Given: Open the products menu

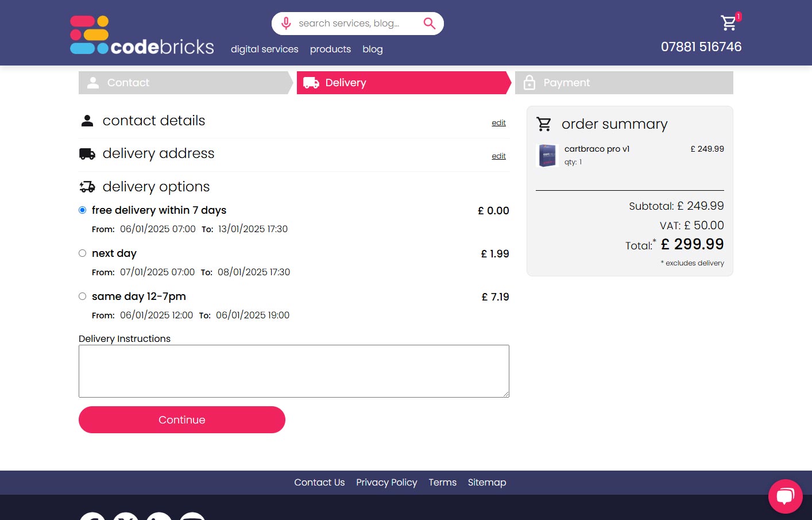Looking at the screenshot, I should [330, 49].
